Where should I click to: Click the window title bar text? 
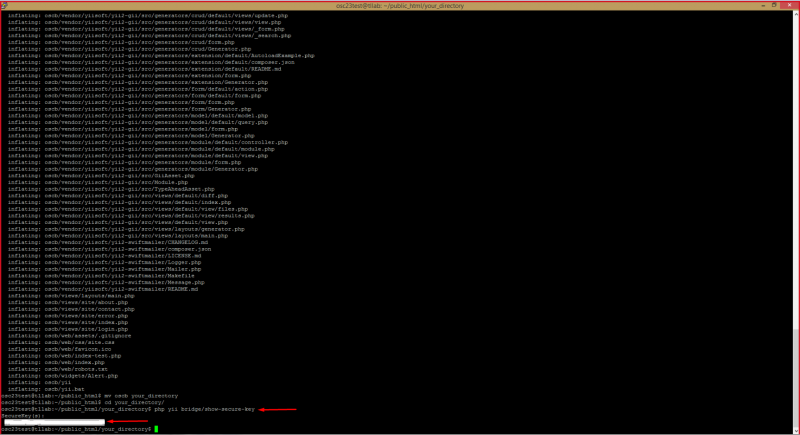pyautogui.click(x=399, y=5)
